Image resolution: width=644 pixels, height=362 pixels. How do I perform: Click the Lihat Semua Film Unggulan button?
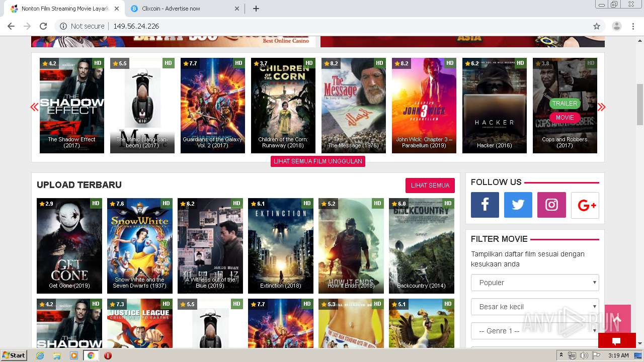pos(318,161)
